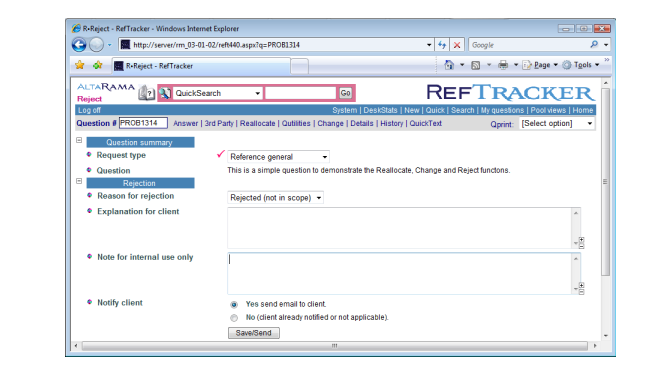
Task: Click the Reallocate link
Action: click(x=258, y=123)
